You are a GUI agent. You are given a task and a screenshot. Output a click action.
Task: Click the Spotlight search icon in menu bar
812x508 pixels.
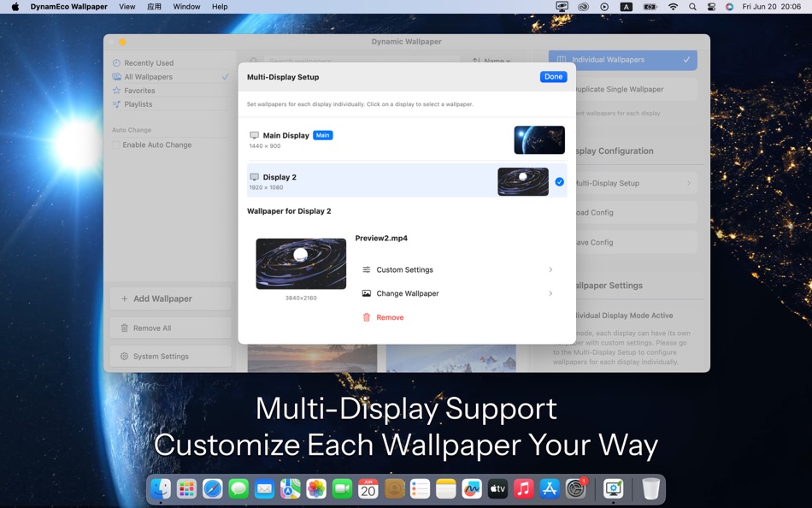(692, 7)
